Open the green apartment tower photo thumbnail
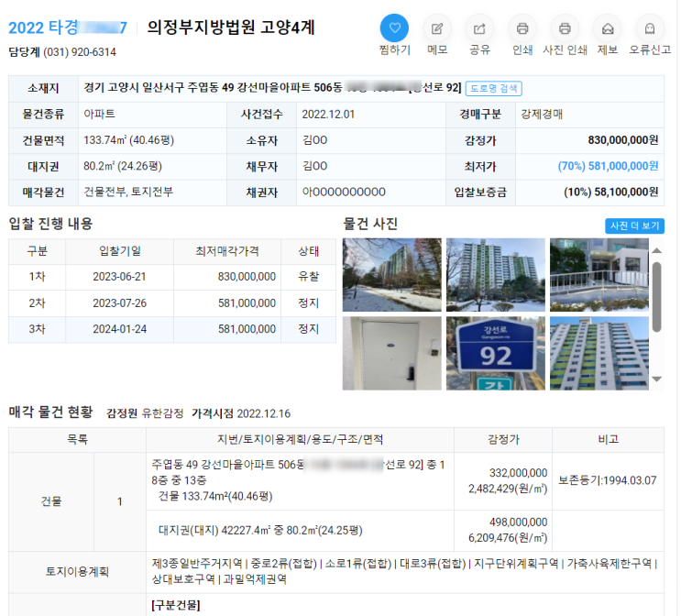The height and width of the screenshot is (616, 681). point(496,275)
